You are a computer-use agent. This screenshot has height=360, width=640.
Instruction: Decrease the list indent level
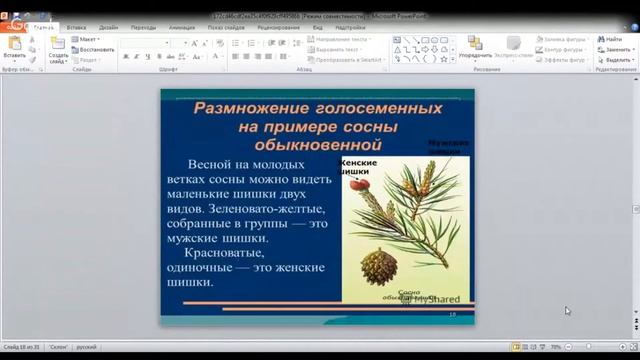(271, 43)
